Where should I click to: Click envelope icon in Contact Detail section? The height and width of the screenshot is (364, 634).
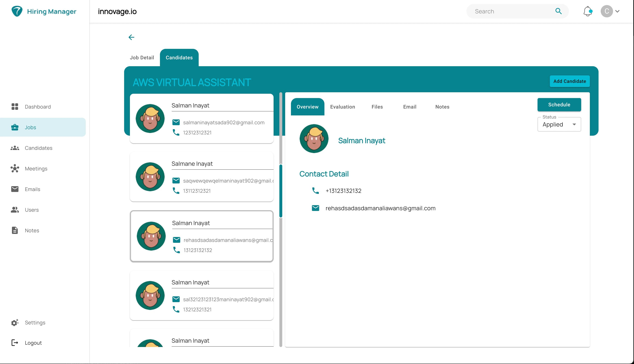coord(316,208)
